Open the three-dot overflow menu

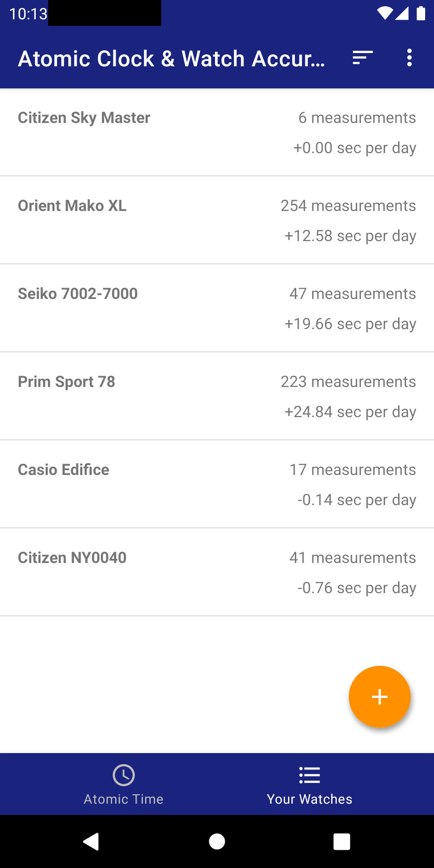point(409,58)
